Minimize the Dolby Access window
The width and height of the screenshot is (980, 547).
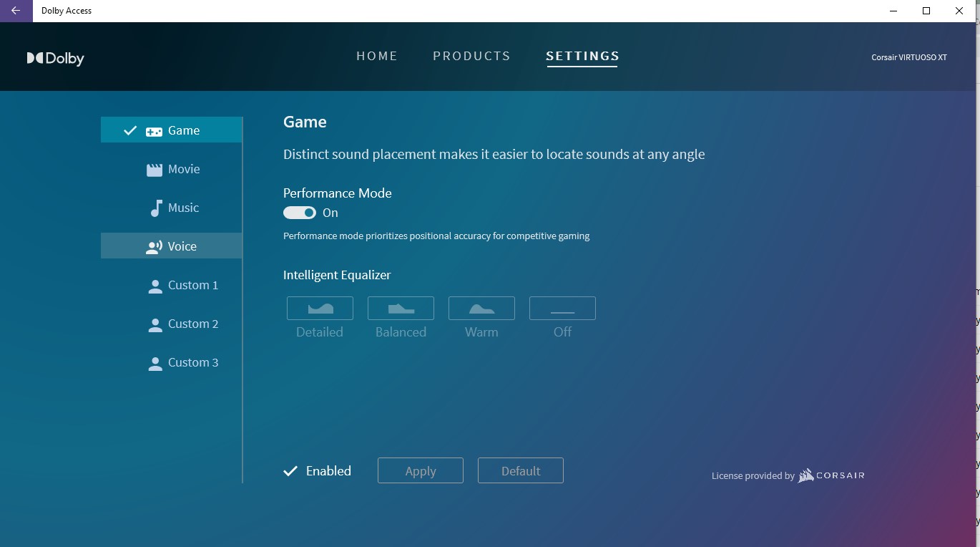pyautogui.click(x=893, y=11)
